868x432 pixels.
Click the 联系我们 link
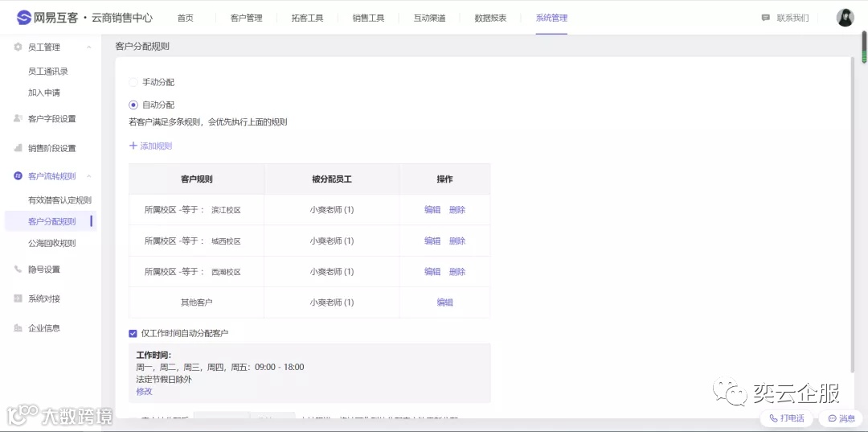click(792, 18)
